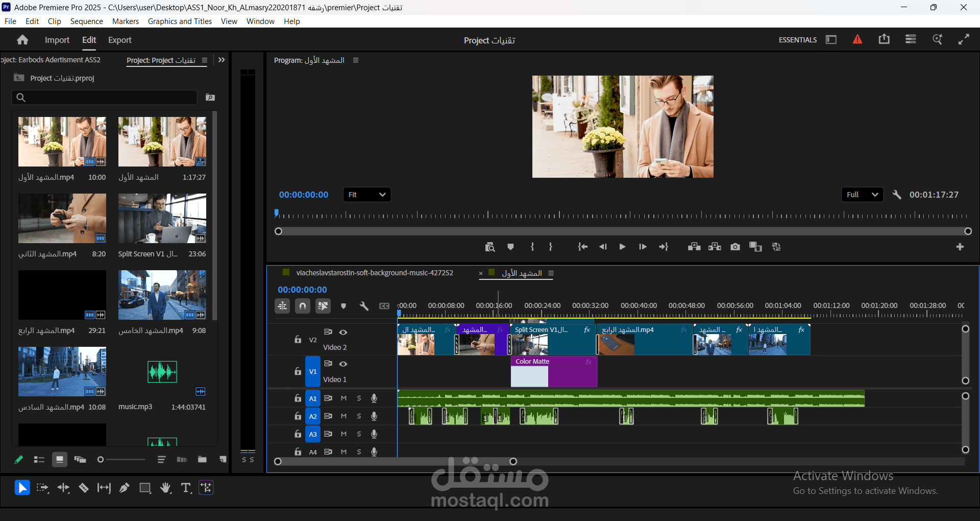
Task: Toggle lock on the V1 track
Action: point(298,371)
